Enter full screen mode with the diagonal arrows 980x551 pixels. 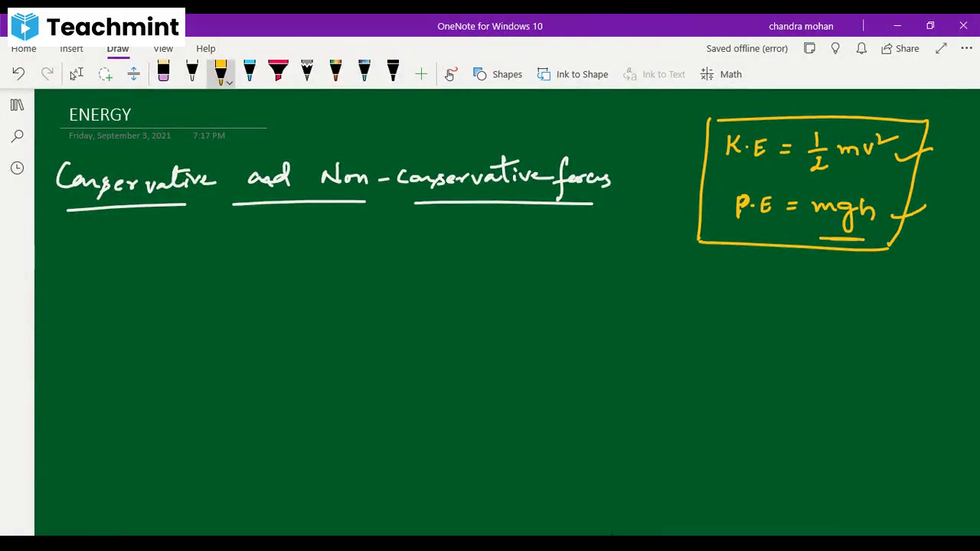coord(941,48)
